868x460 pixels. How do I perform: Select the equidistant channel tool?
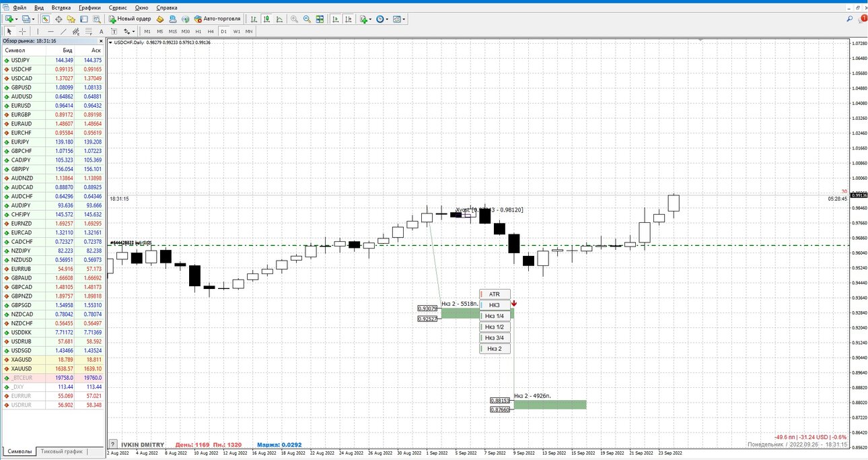[x=76, y=31]
